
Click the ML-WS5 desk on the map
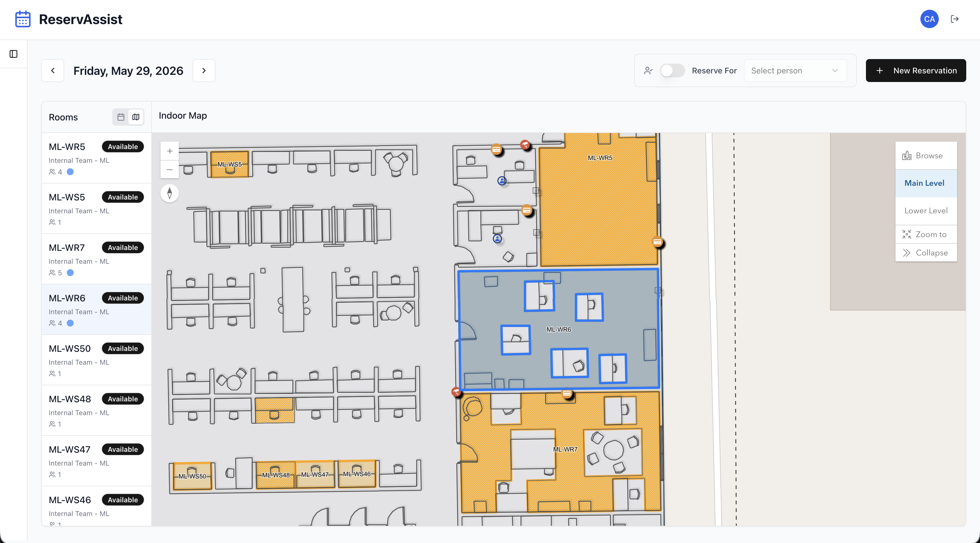230,164
